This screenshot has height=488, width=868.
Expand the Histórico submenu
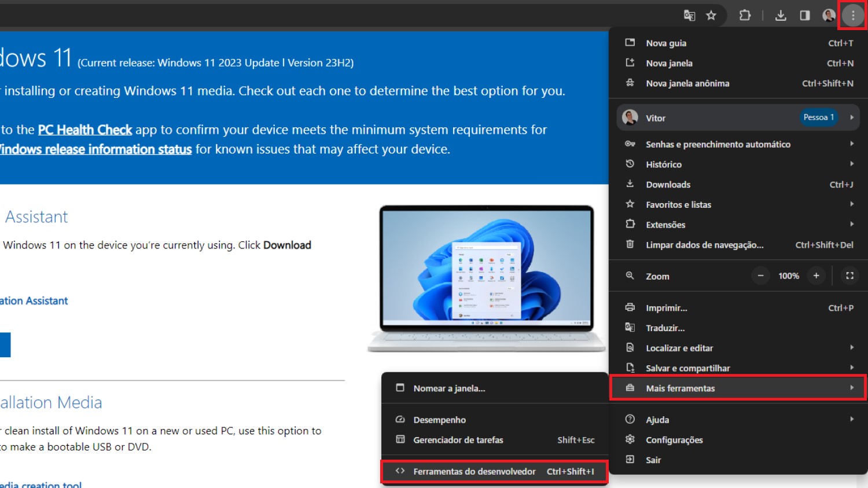[x=738, y=164]
